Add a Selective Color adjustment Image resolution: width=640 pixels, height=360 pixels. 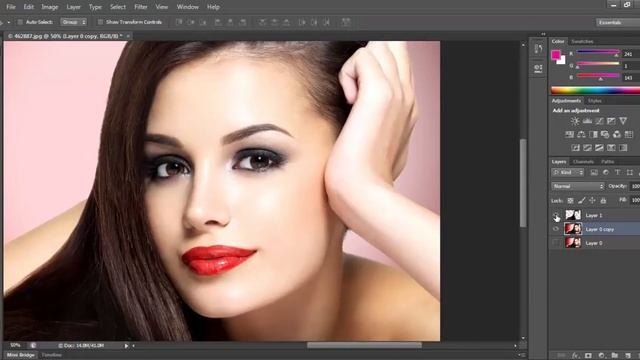click(x=611, y=147)
